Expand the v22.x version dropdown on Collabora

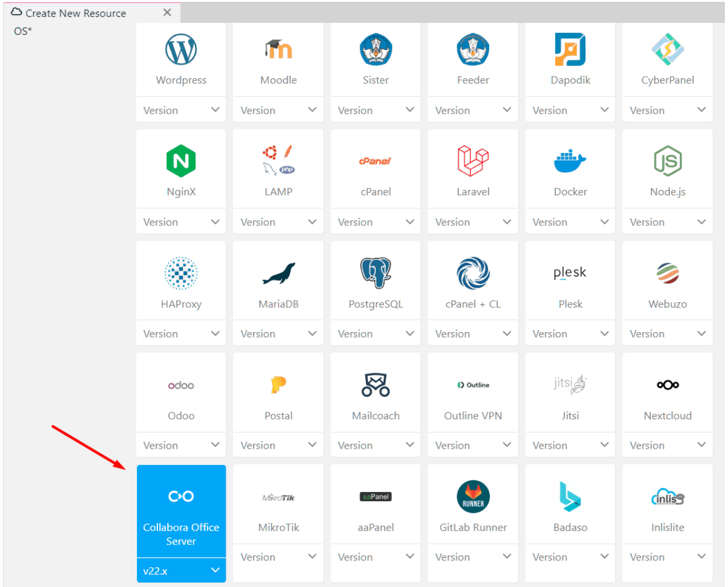click(181, 570)
